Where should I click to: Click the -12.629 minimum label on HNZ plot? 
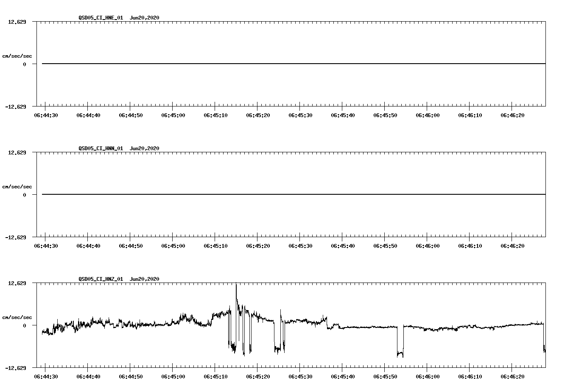pyautogui.click(x=16, y=368)
